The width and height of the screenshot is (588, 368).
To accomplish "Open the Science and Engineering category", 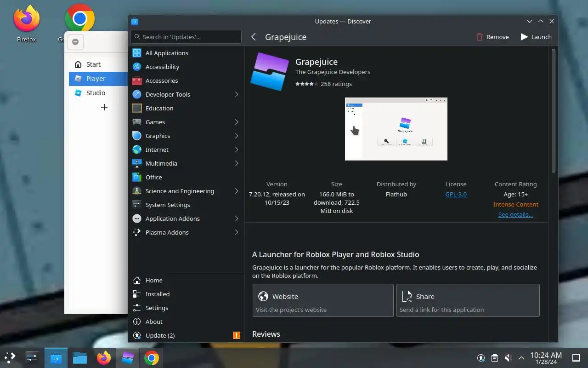I will (186, 191).
